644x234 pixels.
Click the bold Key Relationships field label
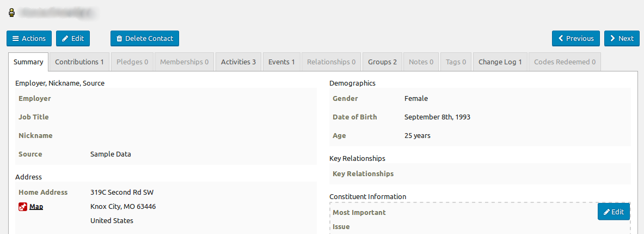coord(363,173)
